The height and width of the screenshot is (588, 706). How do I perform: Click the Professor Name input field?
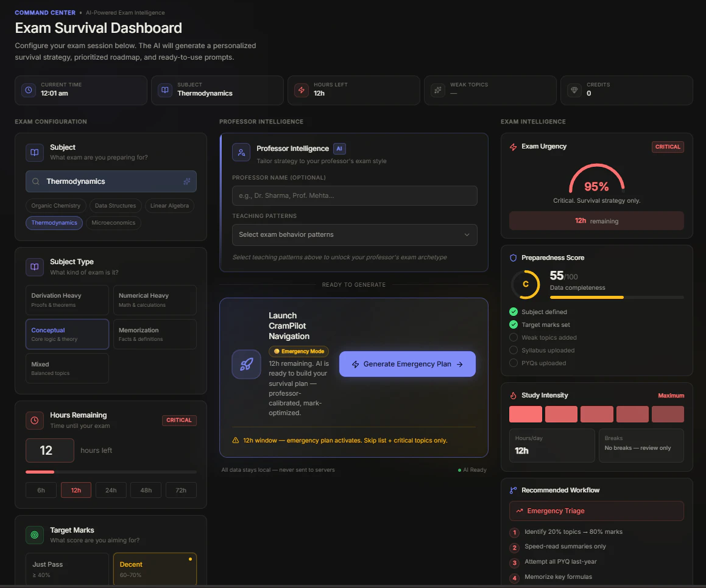point(355,196)
